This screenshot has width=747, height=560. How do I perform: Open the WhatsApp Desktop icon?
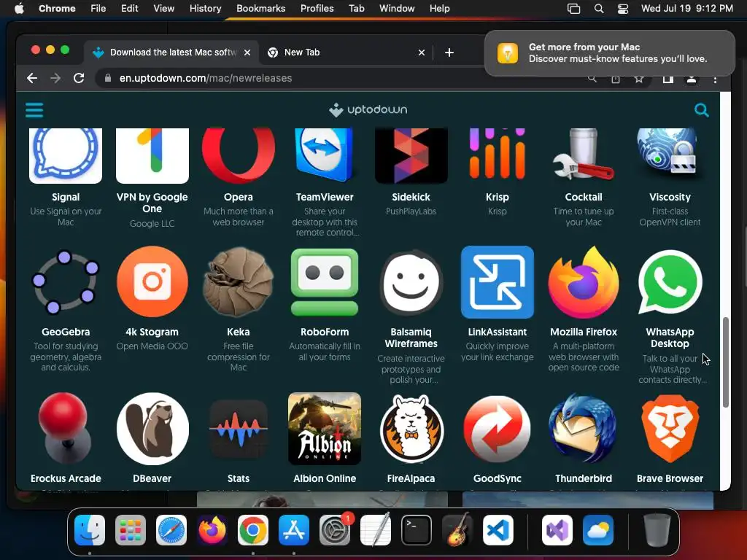click(x=670, y=282)
